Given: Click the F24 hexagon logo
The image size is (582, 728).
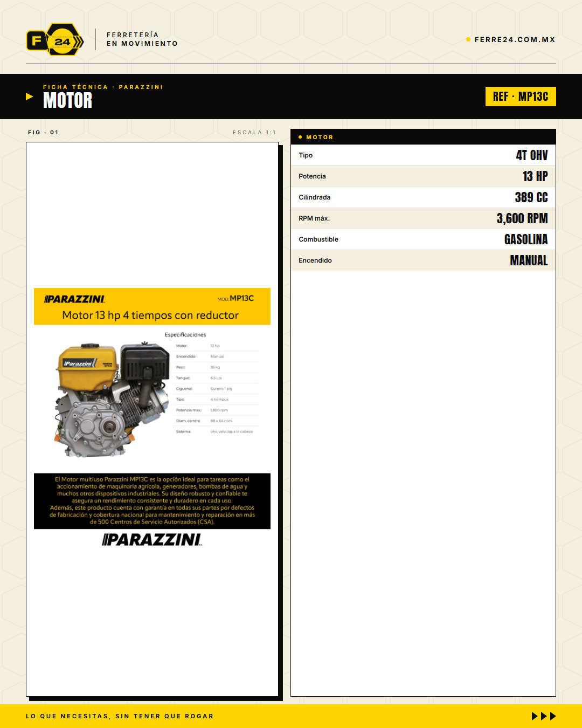Looking at the screenshot, I should 55,39.
